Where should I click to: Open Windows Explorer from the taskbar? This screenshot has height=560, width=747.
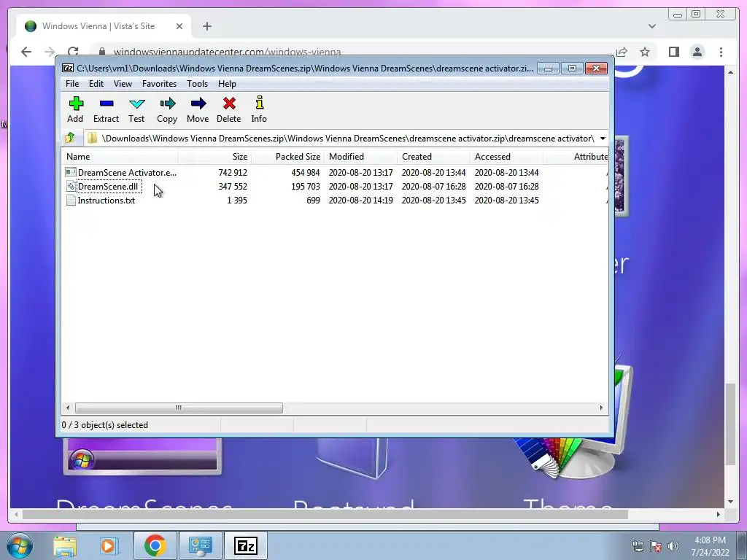[65, 545]
